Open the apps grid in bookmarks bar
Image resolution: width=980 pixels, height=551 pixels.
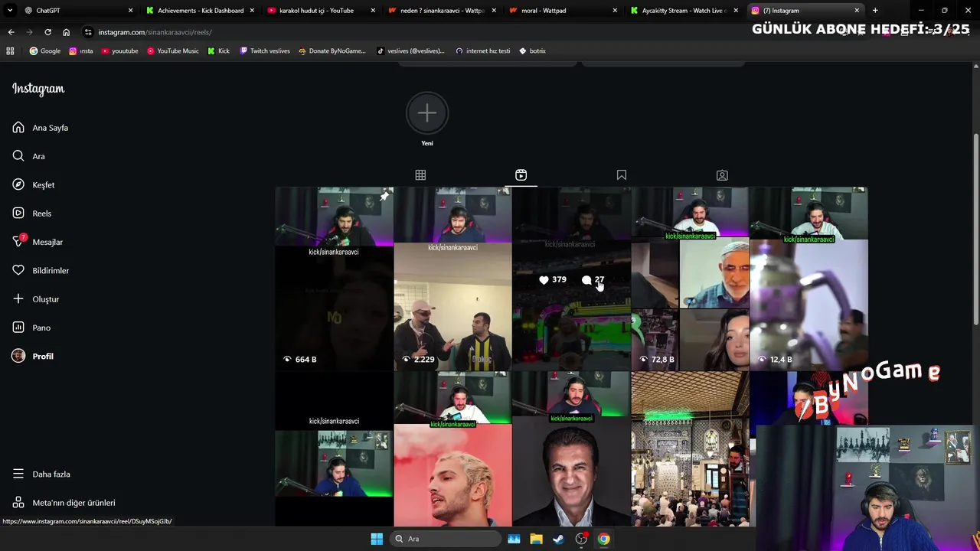pyautogui.click(x=10, y=51)
